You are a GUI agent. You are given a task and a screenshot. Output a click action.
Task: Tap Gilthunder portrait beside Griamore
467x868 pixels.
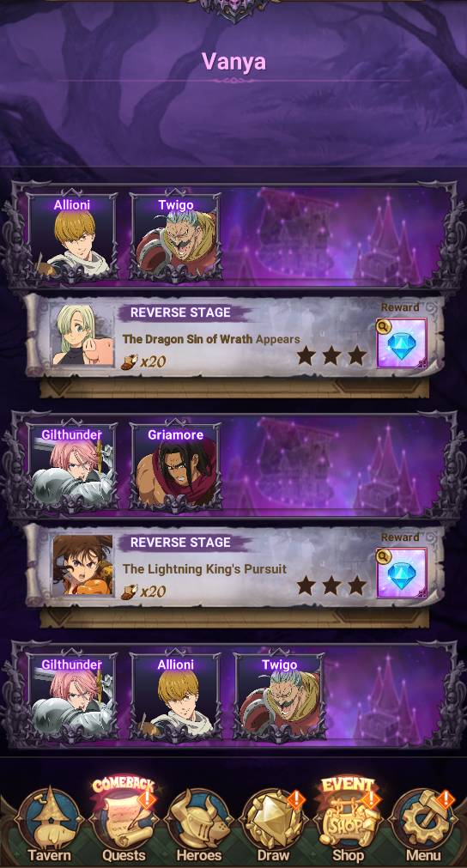pyautogui.click(x=72, y=466)
